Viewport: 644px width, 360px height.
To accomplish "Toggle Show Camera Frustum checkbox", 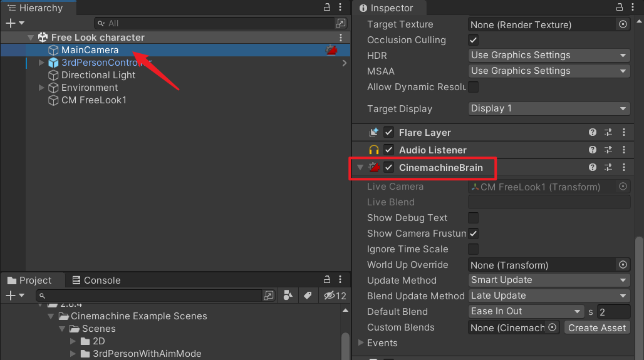I will [x=473, y=234].
